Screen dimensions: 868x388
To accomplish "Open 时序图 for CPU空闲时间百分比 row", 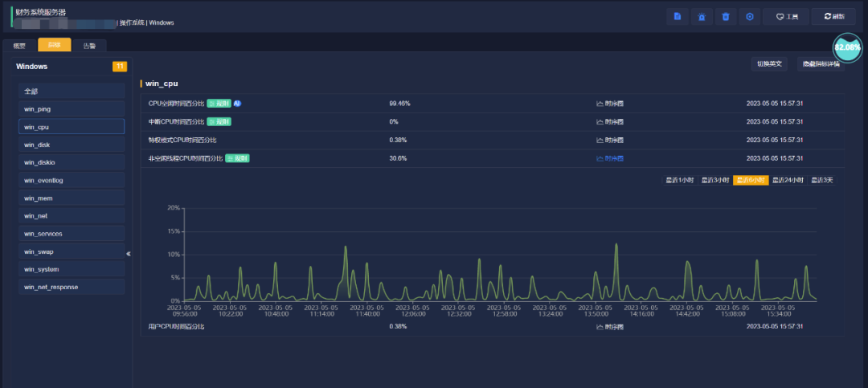I will click(609, 104).
